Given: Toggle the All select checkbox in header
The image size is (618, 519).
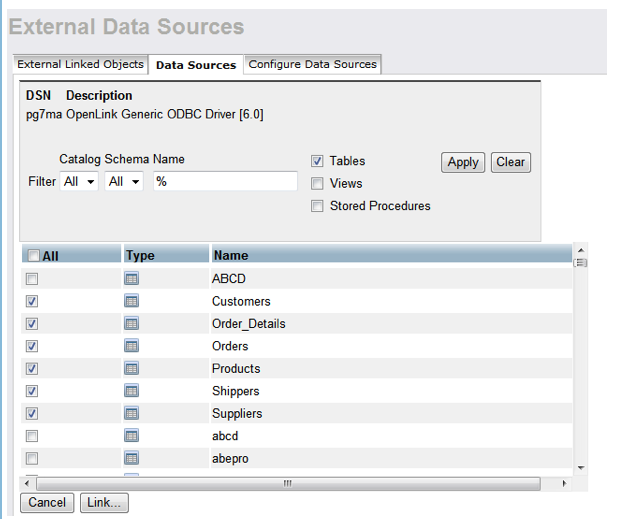Looking at the screenshot, I should [x=33, y=256].
